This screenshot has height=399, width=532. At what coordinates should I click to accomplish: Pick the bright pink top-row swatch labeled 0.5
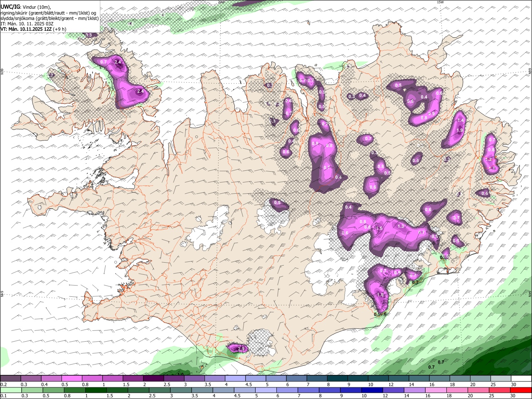[x=71, y=378]
